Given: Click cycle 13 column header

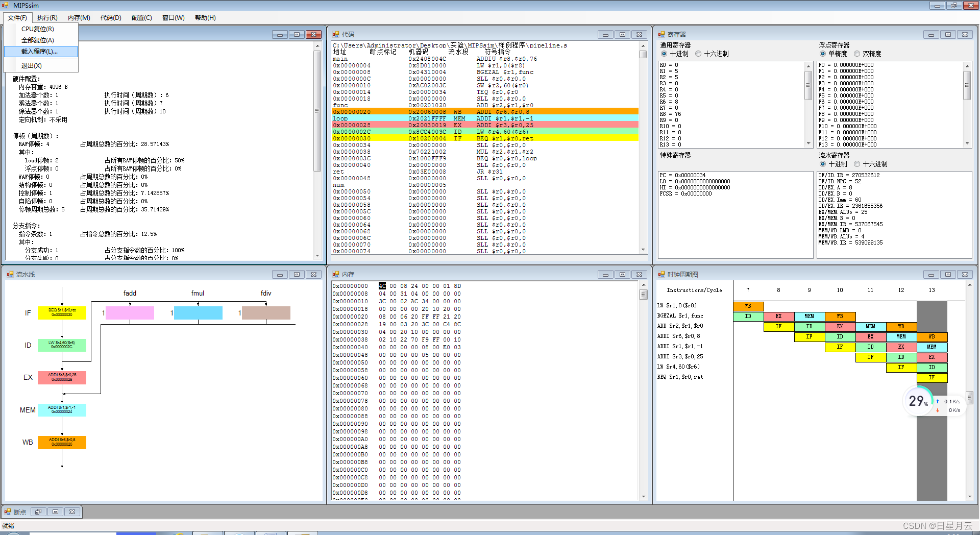Looking at the screenshot, I should (x=932, y=290).
